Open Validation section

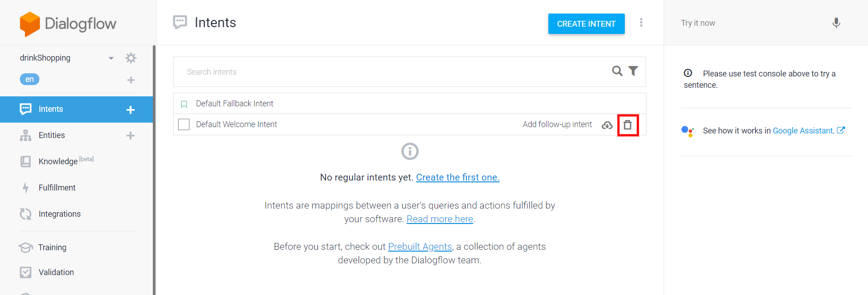tap(56, 272)
